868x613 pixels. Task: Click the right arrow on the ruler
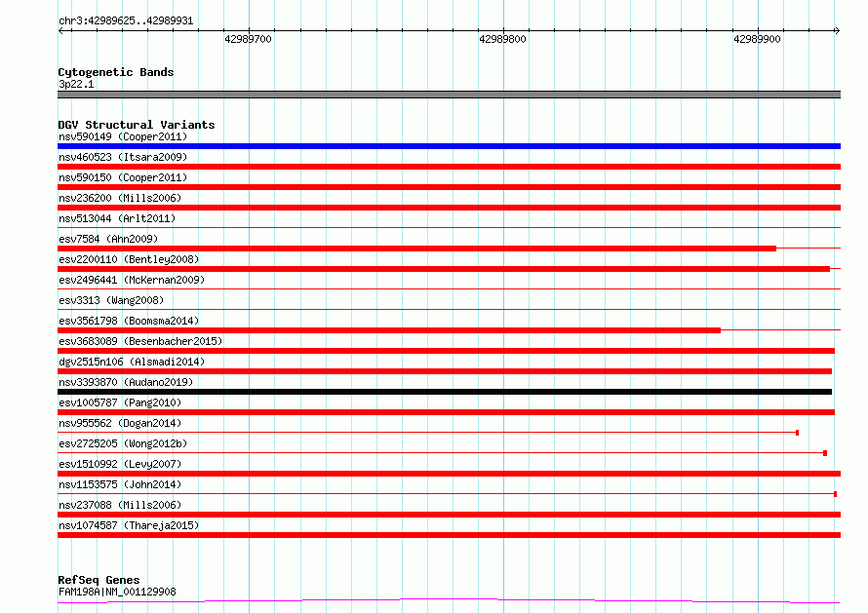(837, 31)
